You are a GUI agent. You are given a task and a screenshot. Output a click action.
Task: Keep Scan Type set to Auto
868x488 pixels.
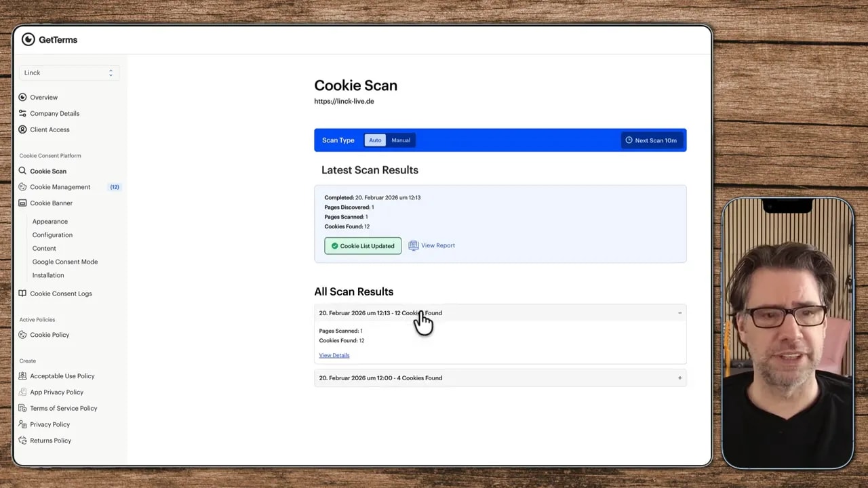click(375, 140)
